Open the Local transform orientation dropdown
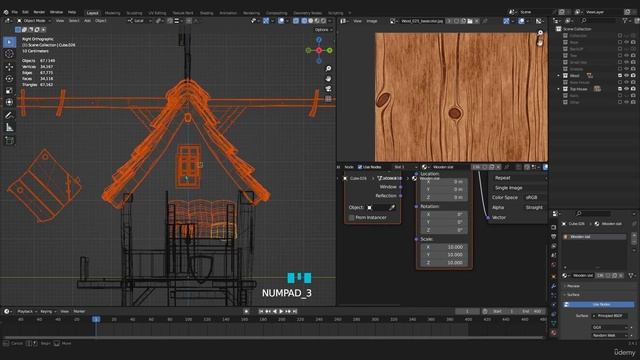 click(x=140, y=20)
